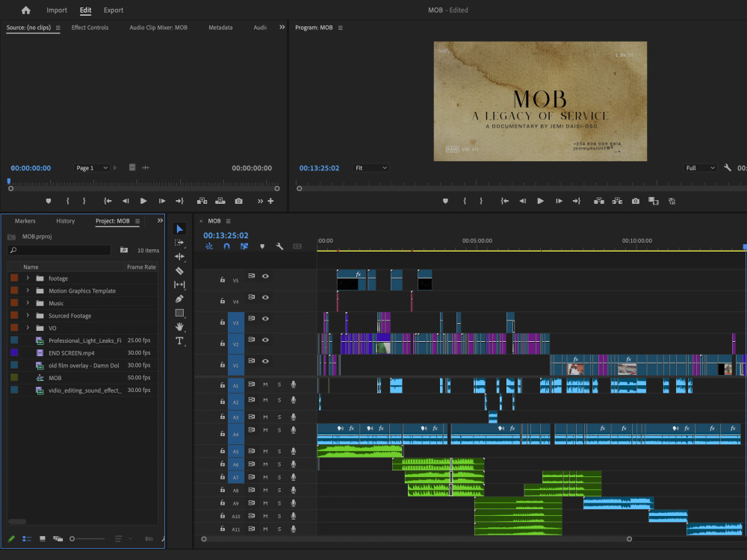747x560 pixels.
Task: Click the Project panel search field
Action: [60, 250]
